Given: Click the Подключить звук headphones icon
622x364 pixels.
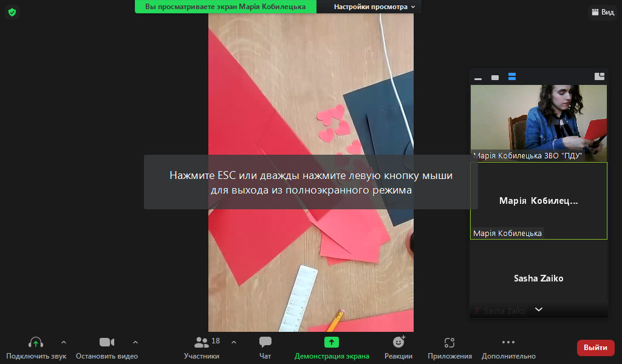Looking at the screenshot, I should pos(36,343).
